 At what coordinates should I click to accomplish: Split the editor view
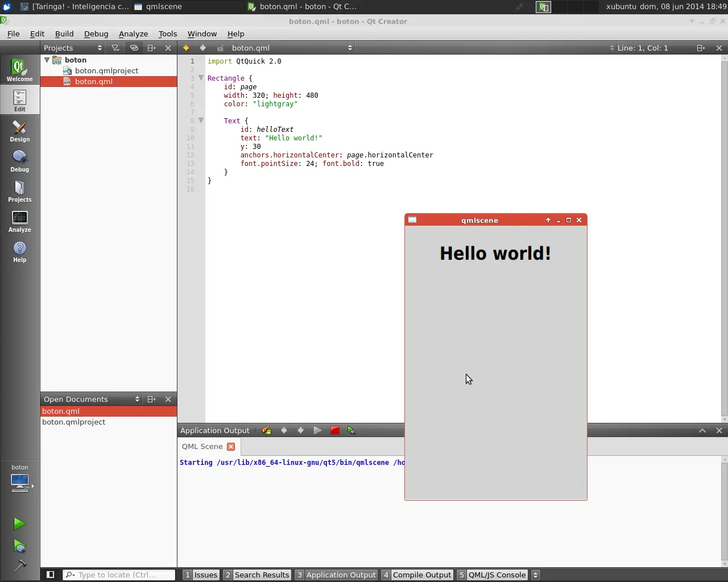[701, 48]
